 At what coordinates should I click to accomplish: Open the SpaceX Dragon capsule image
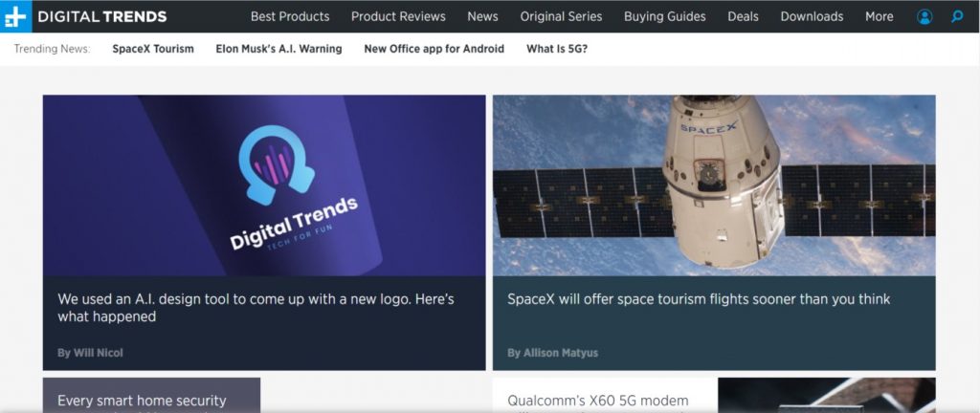[x=714, y=185]
